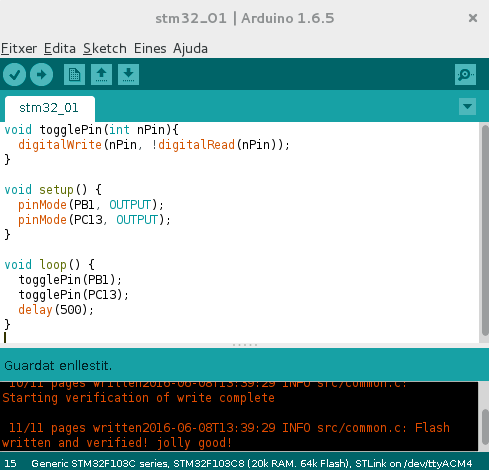Open the Sketch menu
This screenshot has width=489, height=470.
105,49
